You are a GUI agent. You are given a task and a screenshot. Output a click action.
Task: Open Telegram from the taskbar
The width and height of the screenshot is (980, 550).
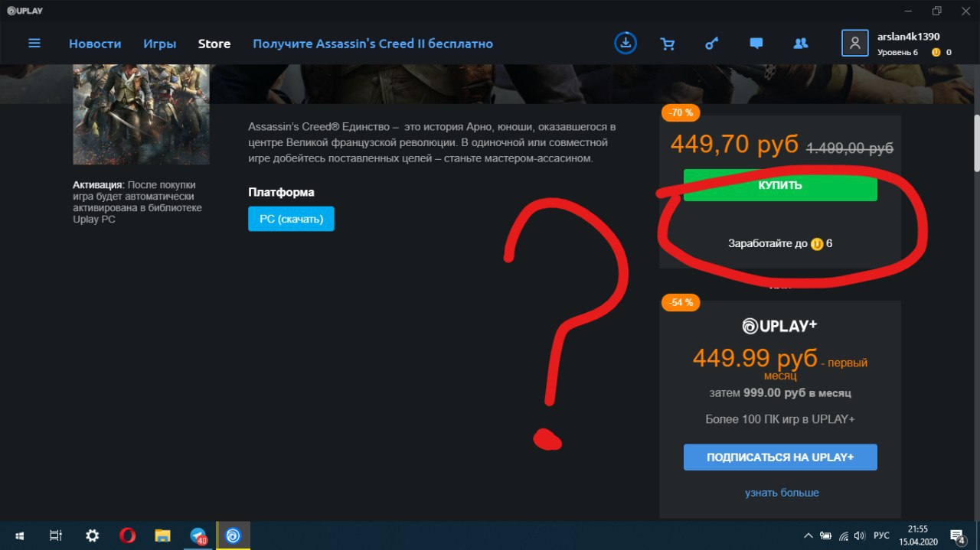pyautogui.click(x=198, y=535)
